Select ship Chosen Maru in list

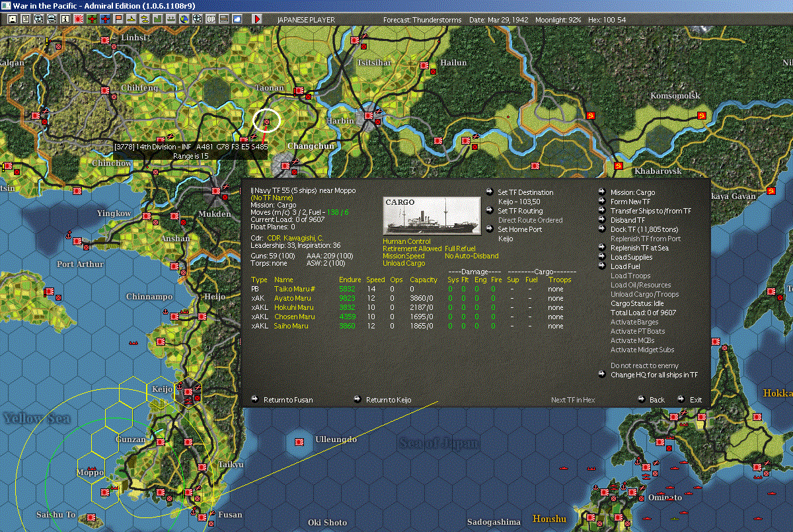(293, 317)
